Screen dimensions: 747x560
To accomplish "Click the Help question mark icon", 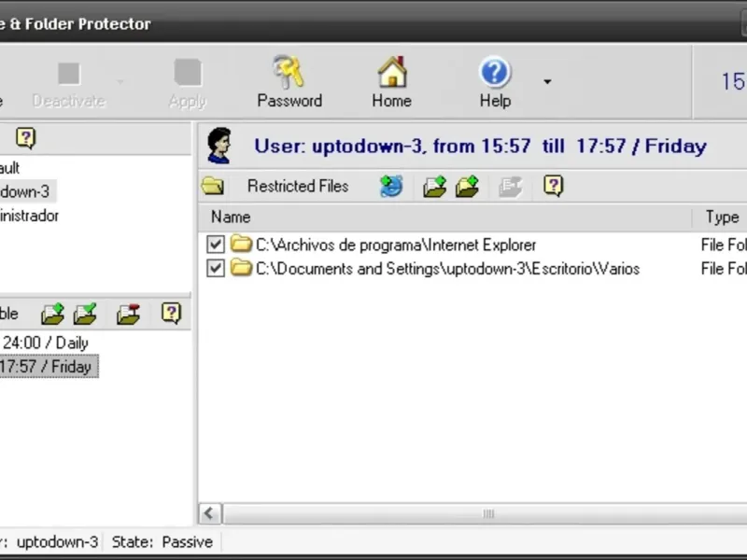I will (x=495, y=73).
